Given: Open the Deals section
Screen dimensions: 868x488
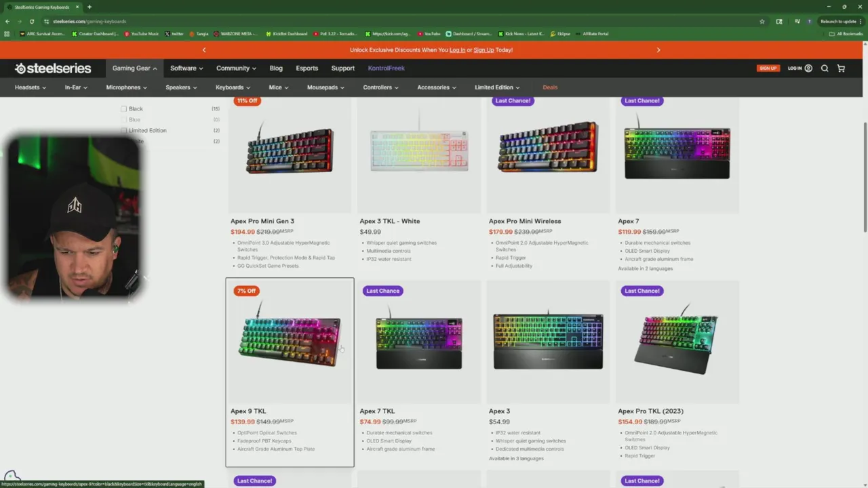Looking at the screenshot, I should [550, 87].
